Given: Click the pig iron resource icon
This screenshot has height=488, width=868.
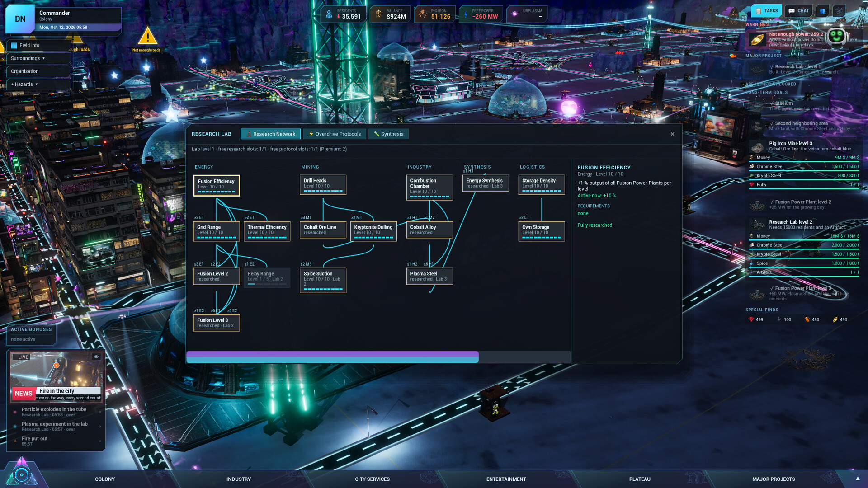Looking at the screenshot, I should click(x=423, y=14).
